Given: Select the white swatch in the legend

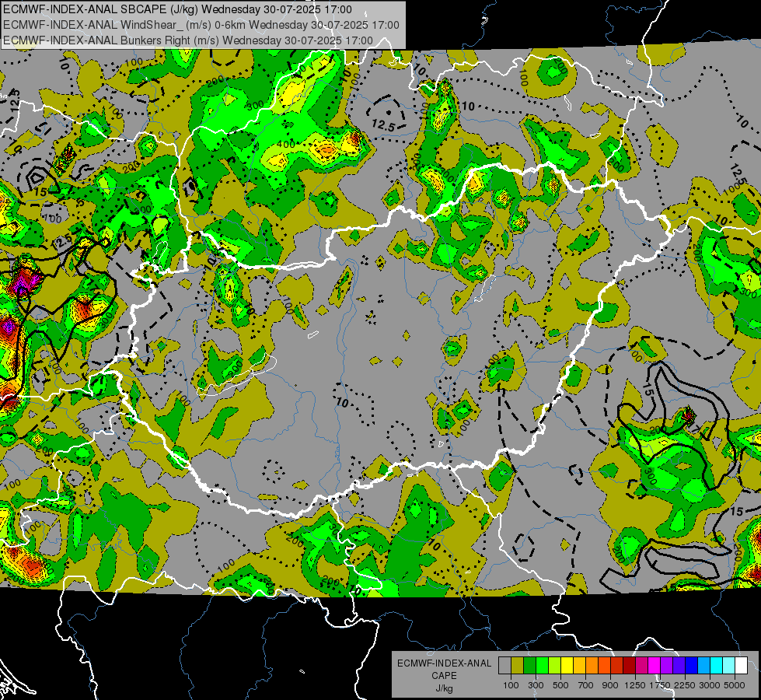Looking at the screenshot, I should 741,666.
